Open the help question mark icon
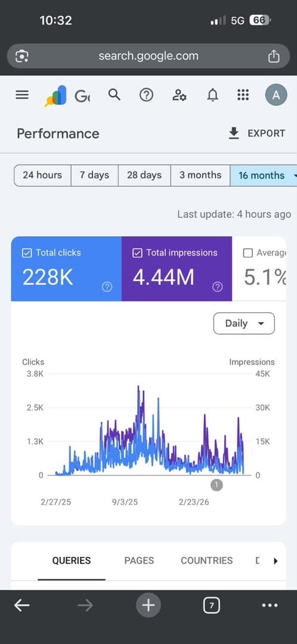This screenshot has height=644, width=297. click(x=146, y=95)
